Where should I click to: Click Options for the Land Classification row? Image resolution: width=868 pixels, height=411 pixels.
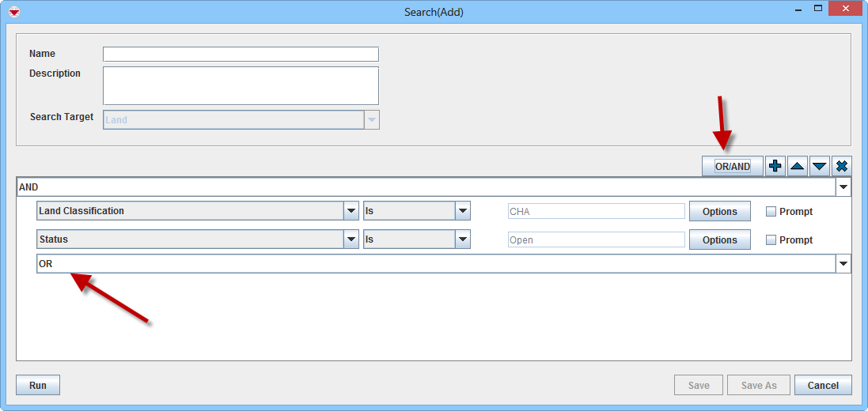pyautogui.click(x=719, y=211)
